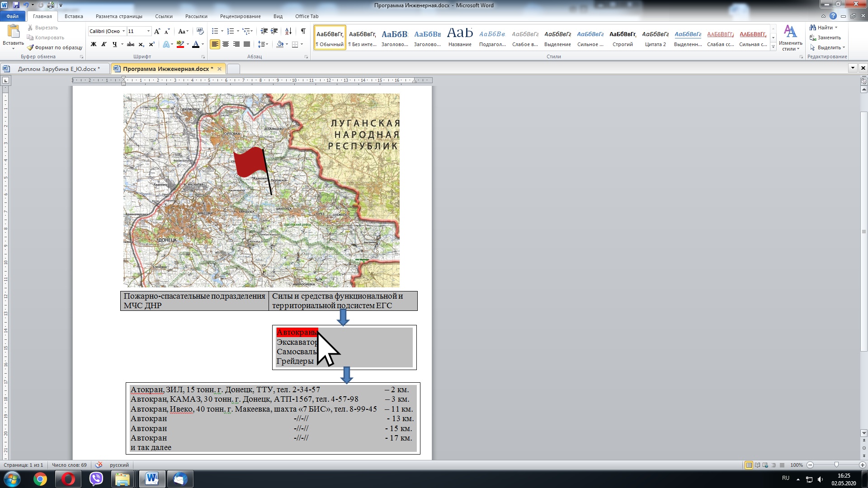This screenshot has width=868, height=488.
Task: Click the Paste (Вставить) icon
Action: (14, 32)
